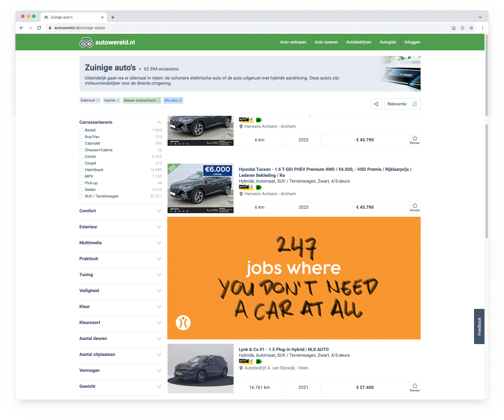Click the install app icon in address bar
Image resolution: width=504 pixels, height=420 pixels.
coord(454,28)
